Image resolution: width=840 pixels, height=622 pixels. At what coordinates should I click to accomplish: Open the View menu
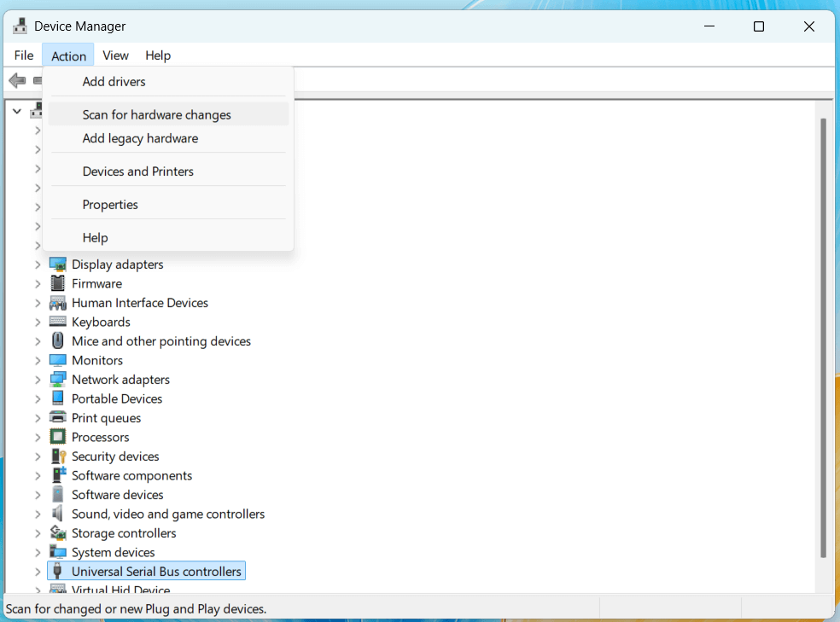point(115,55)
